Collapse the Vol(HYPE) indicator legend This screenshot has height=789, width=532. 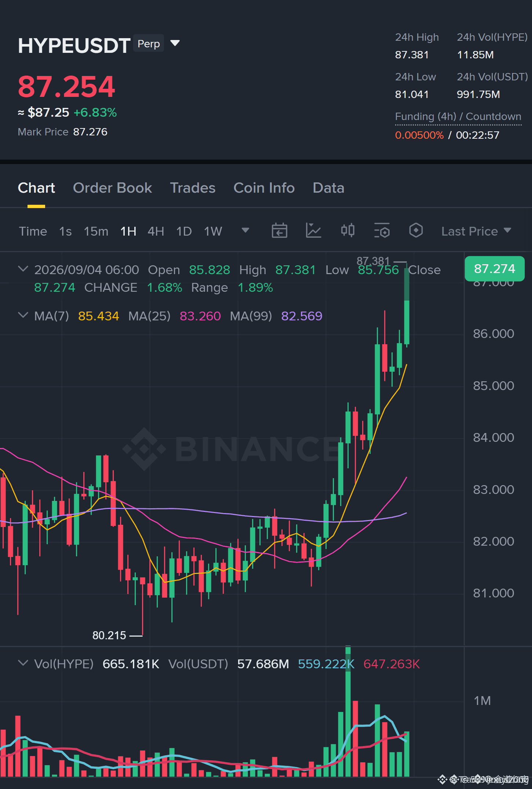pos(23,663)
